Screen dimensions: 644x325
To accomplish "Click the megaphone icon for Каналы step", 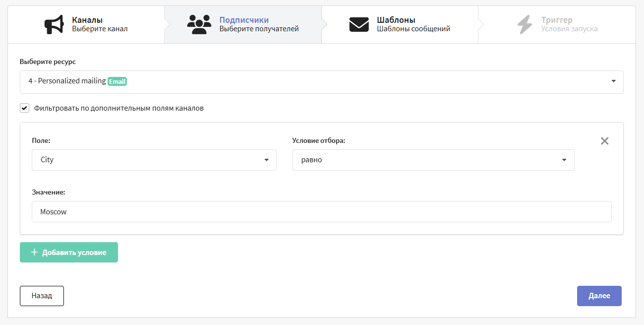I will (54, 24).
